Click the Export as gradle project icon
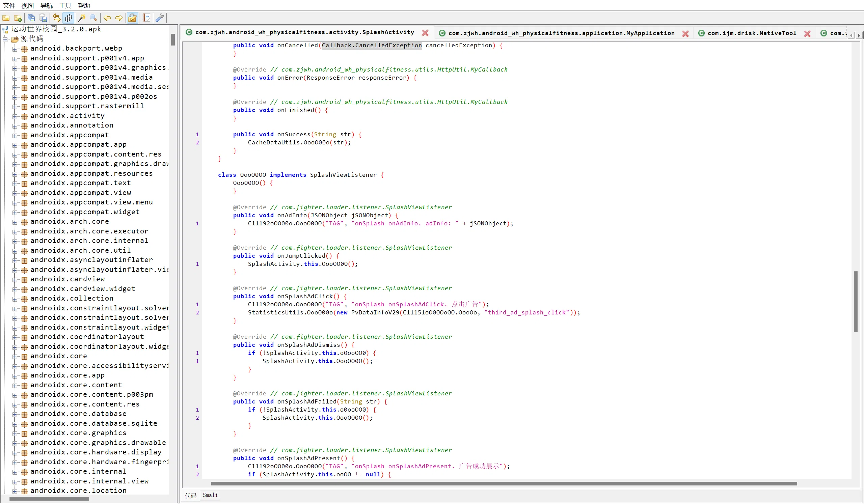The image size is (864, 504). [x=43, y=18]
